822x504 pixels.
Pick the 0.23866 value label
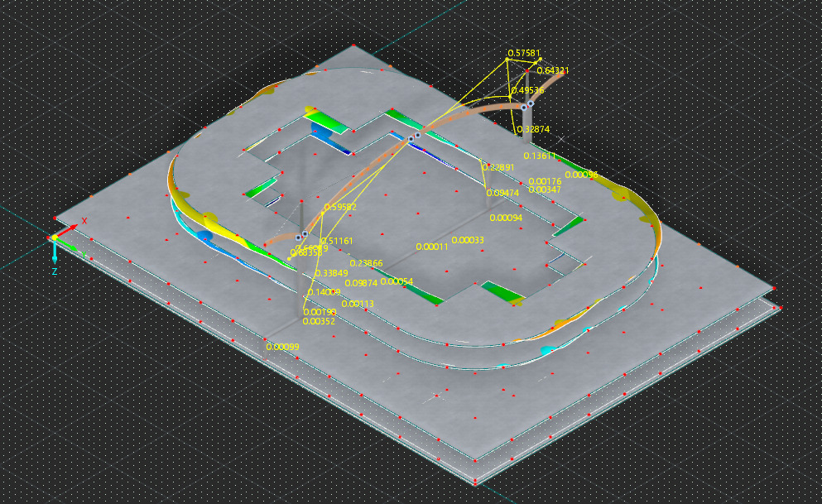(366, 263)
